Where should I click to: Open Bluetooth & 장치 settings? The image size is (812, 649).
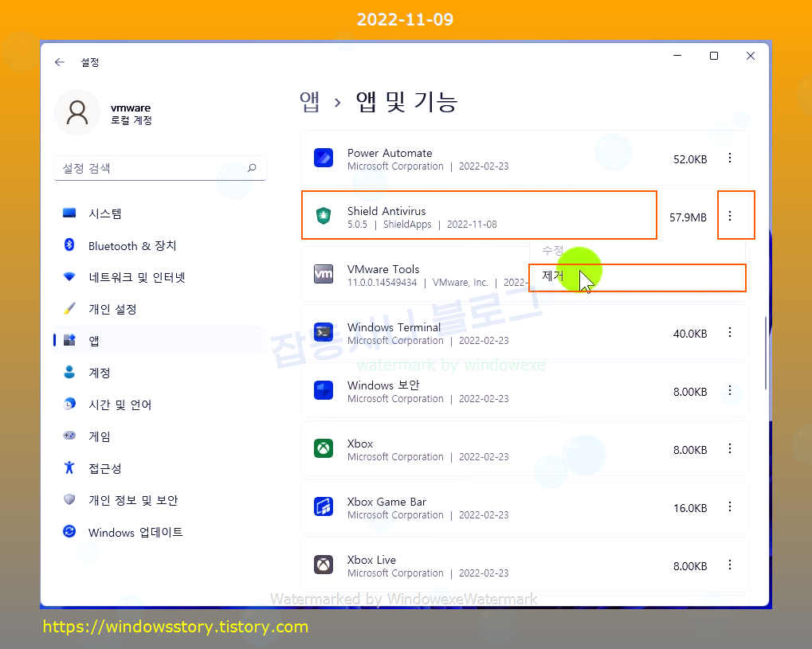[160, 245]
